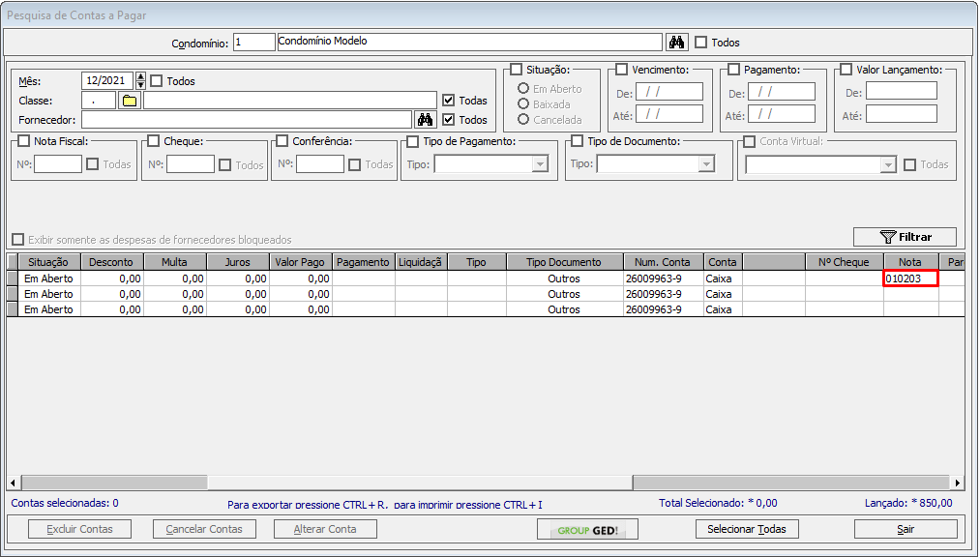Screen dimensions: 980x557
Task: Open the Tipo de Pagamento dropdown
Action: pos(540,164)
